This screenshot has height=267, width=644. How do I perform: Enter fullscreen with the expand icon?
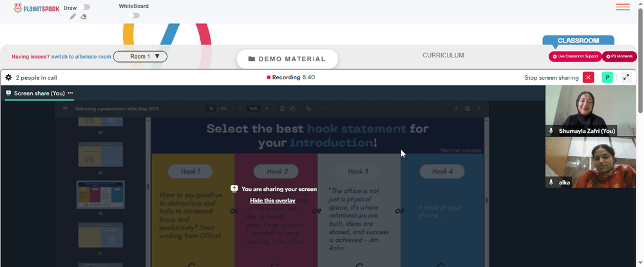click(626, 77)
